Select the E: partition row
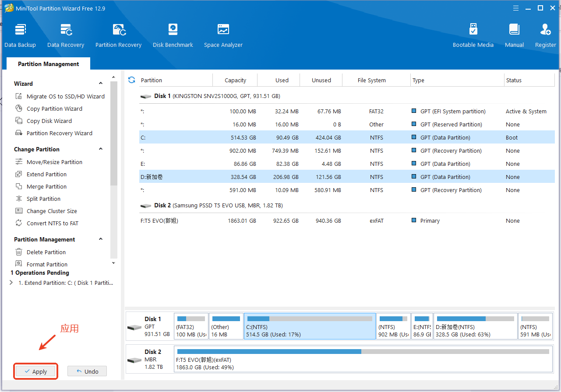The height and width of the screenshot is (392, 561). click(x=347, y=164)
